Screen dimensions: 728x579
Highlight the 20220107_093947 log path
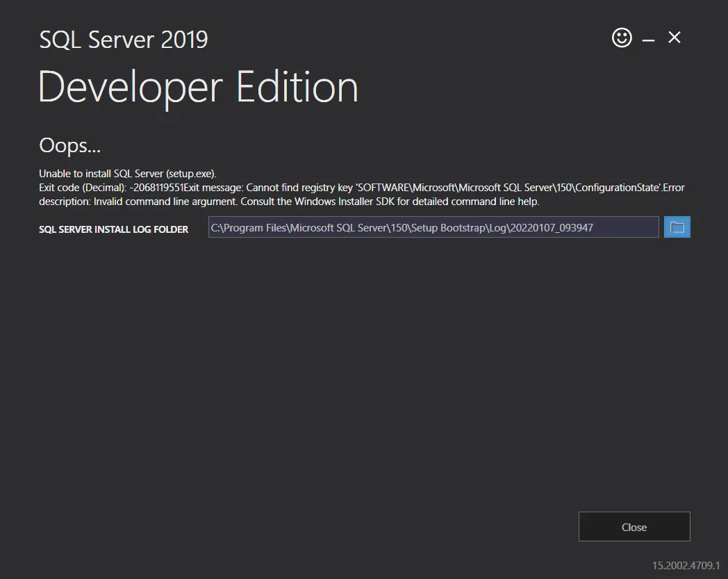pos(433,227)
